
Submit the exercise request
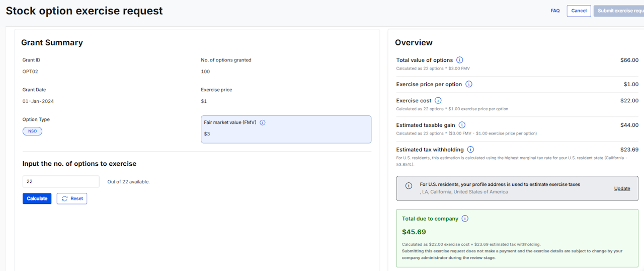tap(619, 11)
